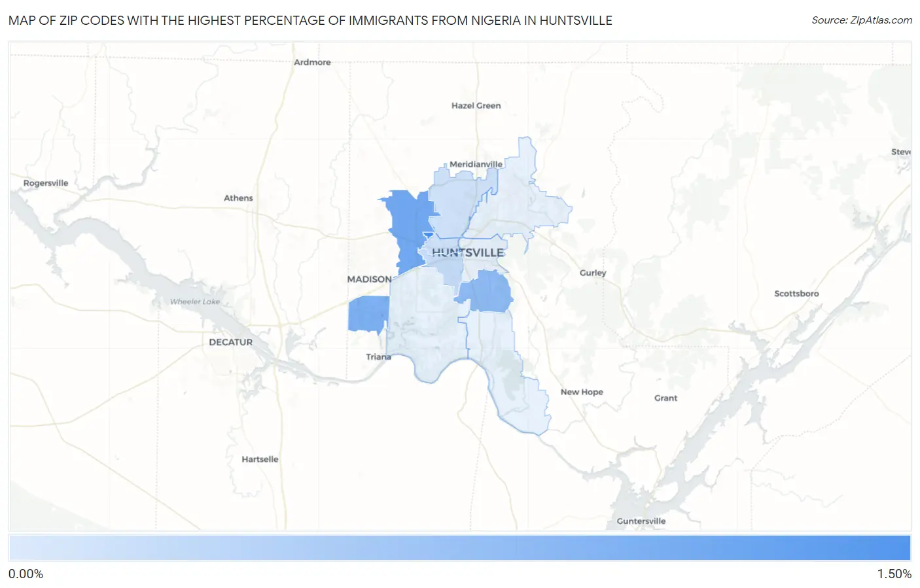Click the Hazel Green town label
The height and width of the screenshot is (588, 920).
coord(476,105)
